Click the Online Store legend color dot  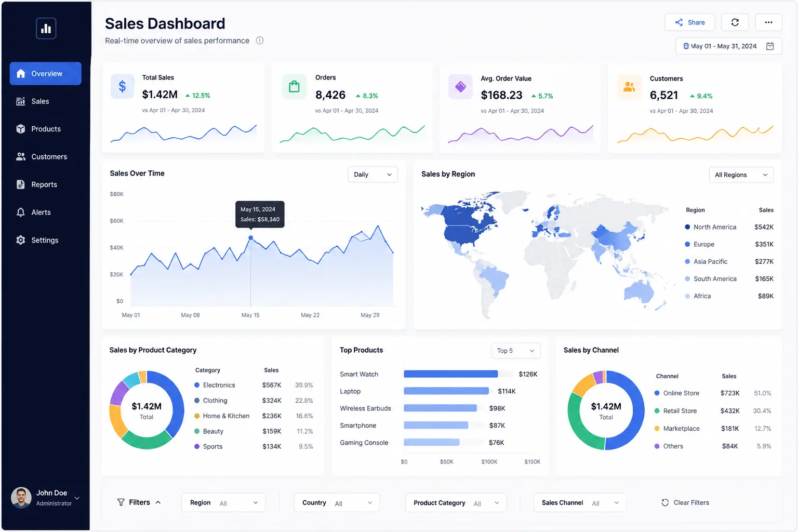coord(657,393)
